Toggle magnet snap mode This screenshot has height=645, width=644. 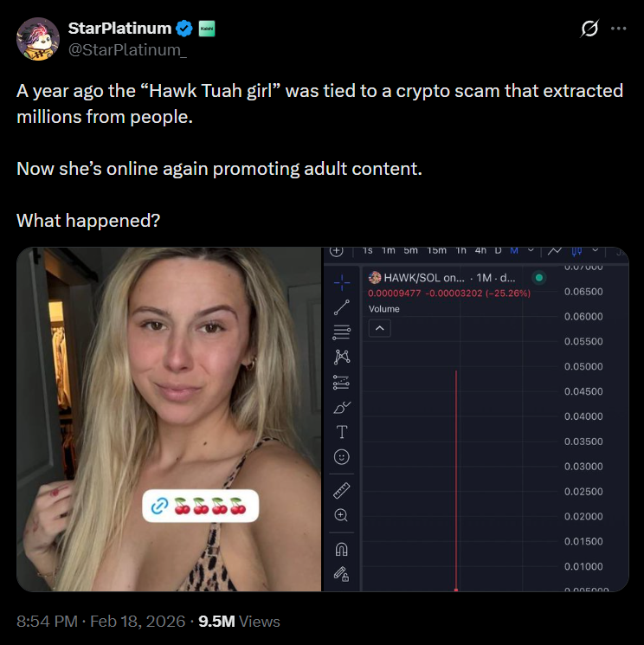341,549
